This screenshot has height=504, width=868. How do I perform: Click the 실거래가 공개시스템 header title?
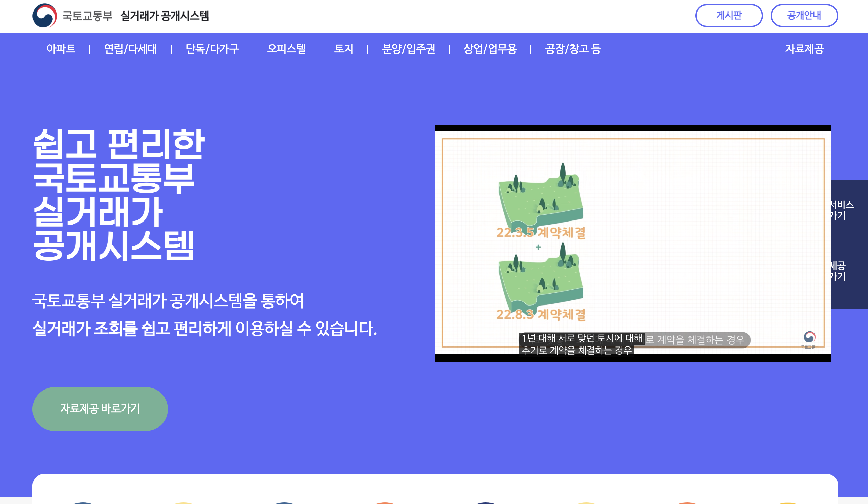point(165,16)
